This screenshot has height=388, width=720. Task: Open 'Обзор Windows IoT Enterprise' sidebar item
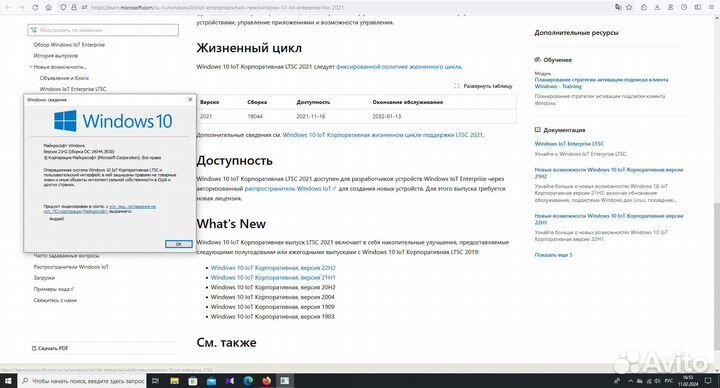(x=69, y=45)
